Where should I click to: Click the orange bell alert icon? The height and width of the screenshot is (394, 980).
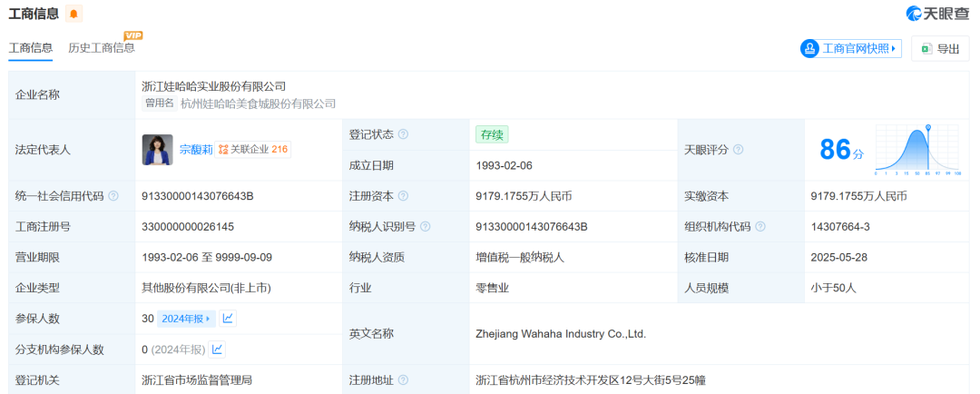click(x=73, y=14)
